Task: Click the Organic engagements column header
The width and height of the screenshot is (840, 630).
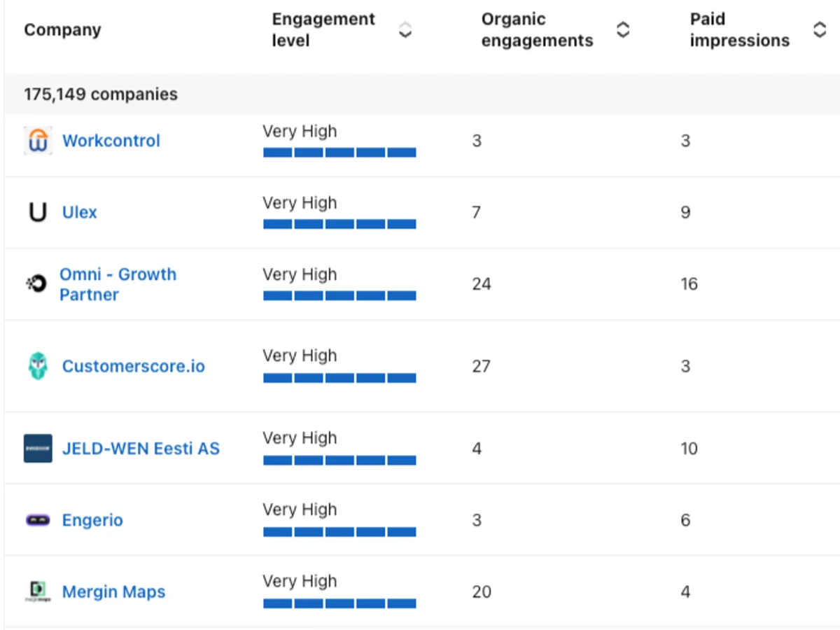Action: [537, 30]
